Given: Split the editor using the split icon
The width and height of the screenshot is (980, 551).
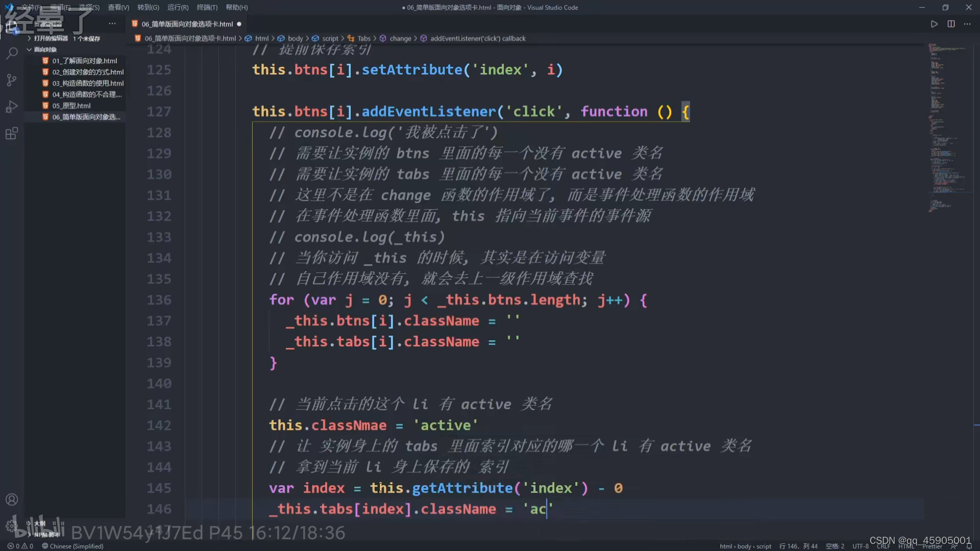Looking at the screenshot, I should pyautogui.click(x=951, y=23).
